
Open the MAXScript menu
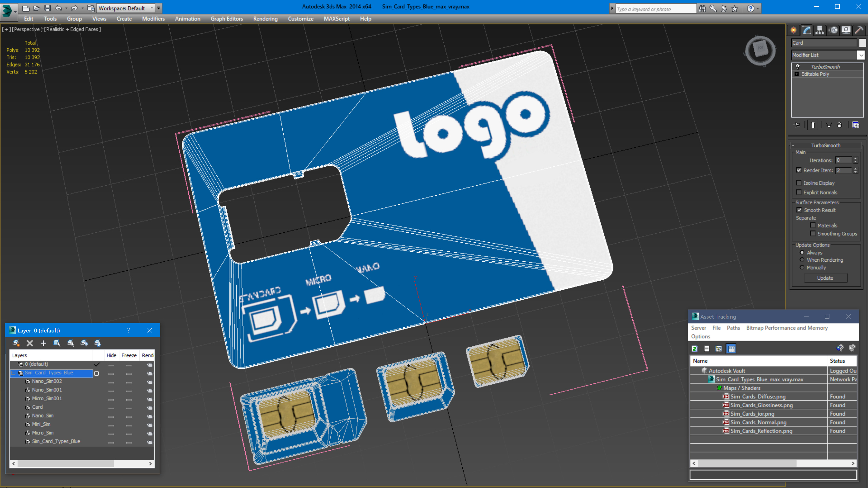click(x=337, y=19)
